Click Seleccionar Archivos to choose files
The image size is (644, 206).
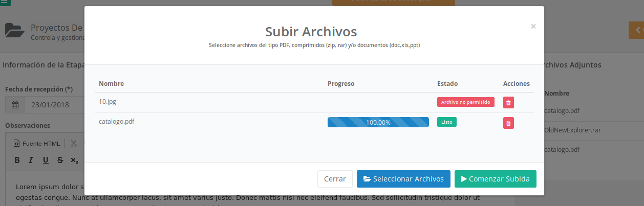(x=403, y=179)
